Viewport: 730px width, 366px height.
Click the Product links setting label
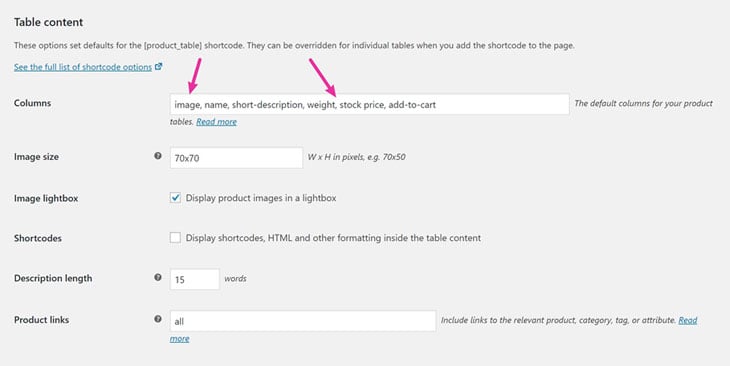(41, 320)
